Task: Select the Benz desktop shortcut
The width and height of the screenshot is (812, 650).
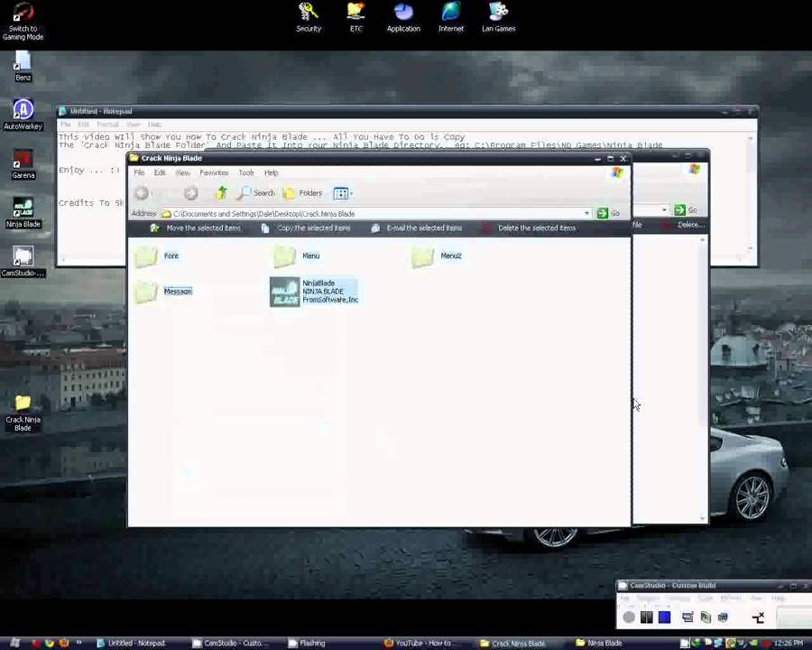Action: (23, 66)
